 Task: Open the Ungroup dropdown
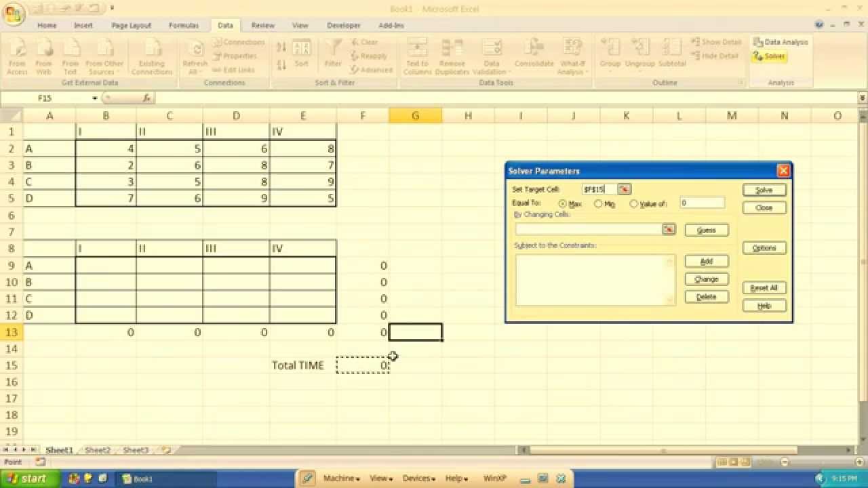(x=639, y=54)
